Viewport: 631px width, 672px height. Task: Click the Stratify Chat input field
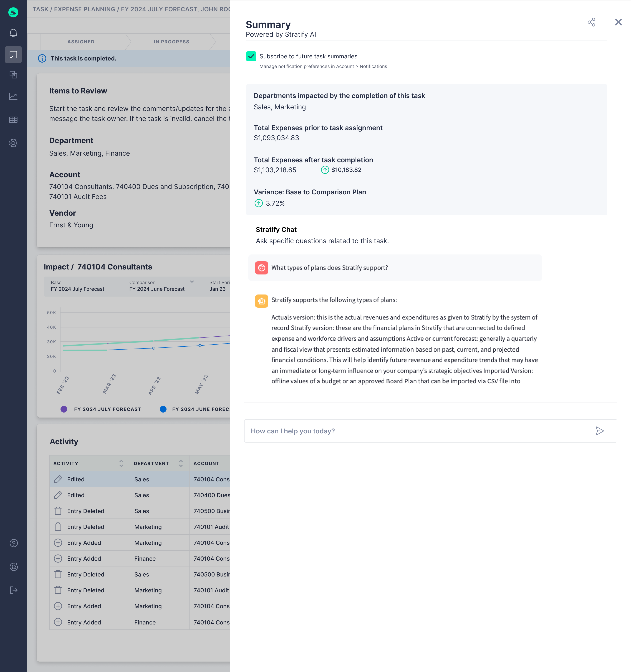[372, 431]
